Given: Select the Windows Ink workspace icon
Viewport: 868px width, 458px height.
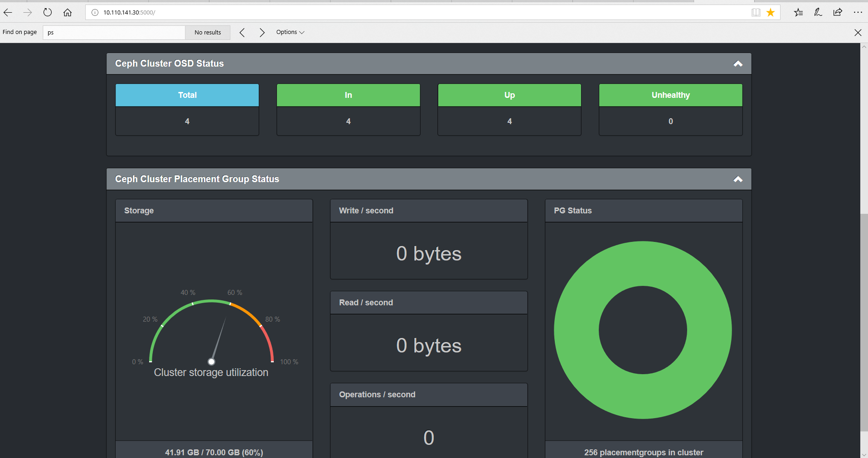Looking at the screenshot, I should click(x=818, y=12).
